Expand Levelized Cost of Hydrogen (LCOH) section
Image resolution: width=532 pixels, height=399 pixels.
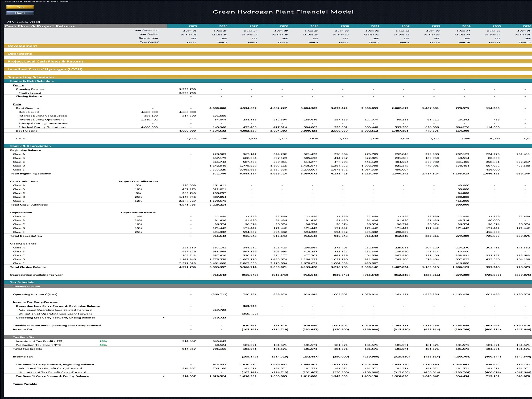268,69
